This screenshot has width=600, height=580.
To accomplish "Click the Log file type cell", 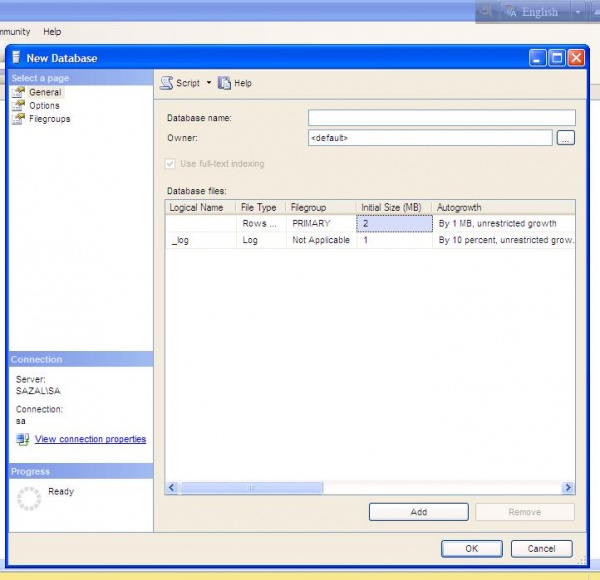I will 261,240.
